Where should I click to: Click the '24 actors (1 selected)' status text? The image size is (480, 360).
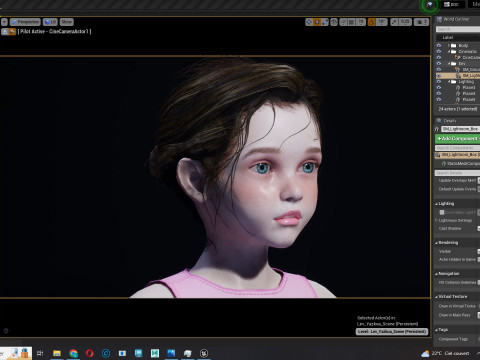click(458, 109)
